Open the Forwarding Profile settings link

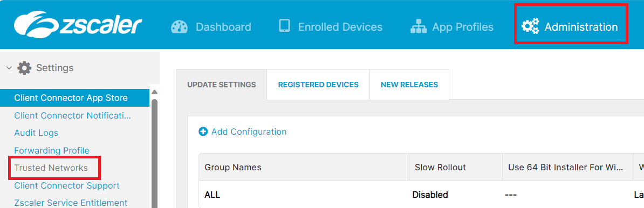pos(52,150)
